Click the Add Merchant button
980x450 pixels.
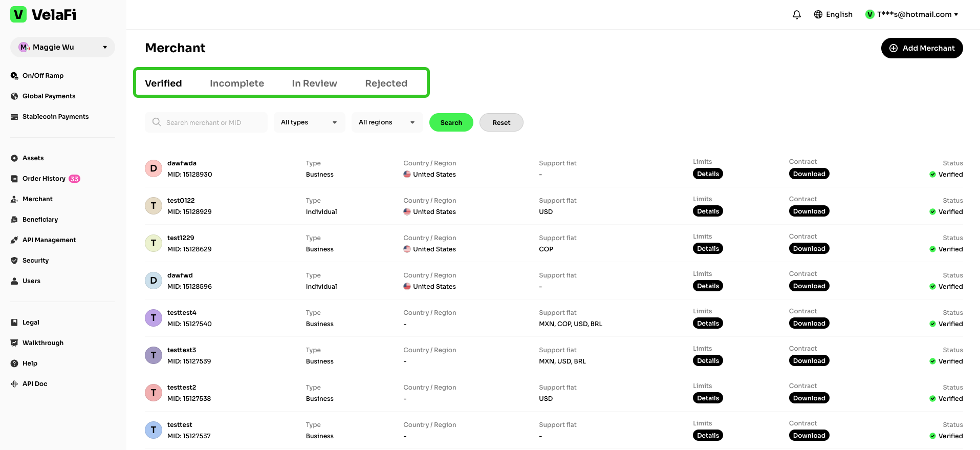[922, 48]
